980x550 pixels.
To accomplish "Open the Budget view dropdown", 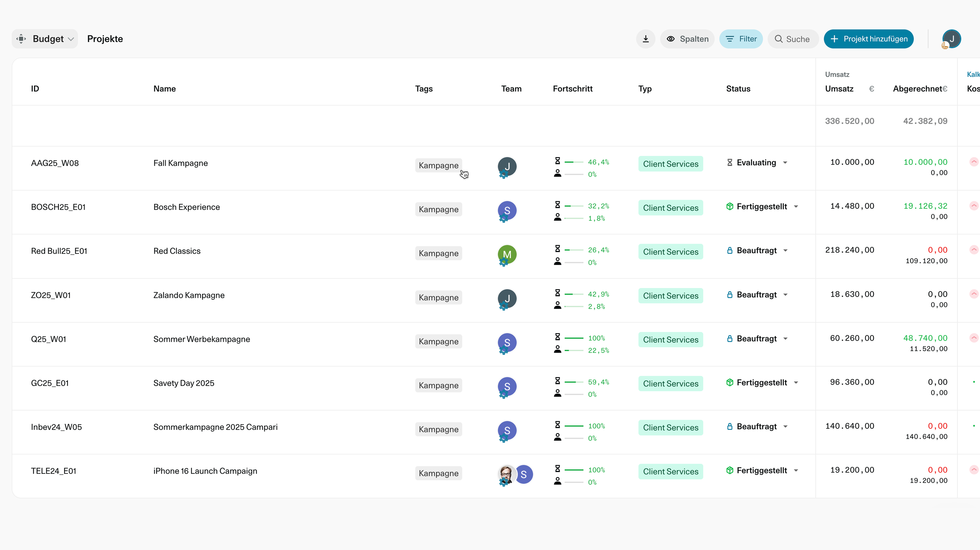I will coord(45,39).
